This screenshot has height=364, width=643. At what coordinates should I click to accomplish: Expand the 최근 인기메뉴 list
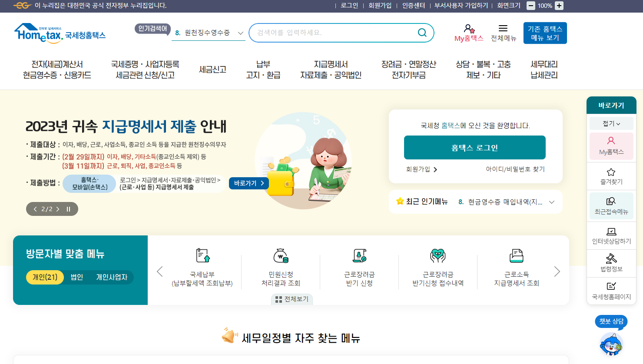coord(551,202)
